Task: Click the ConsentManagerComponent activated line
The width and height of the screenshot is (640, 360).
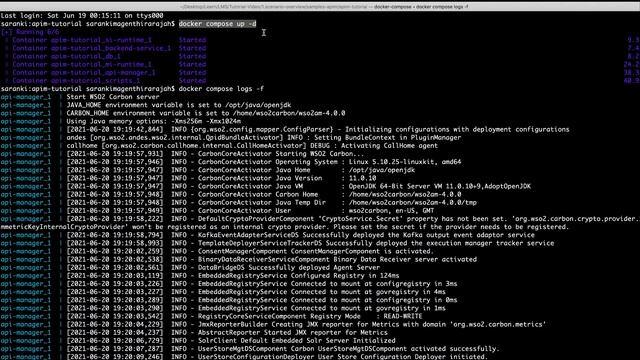Action: coord(217,251)
